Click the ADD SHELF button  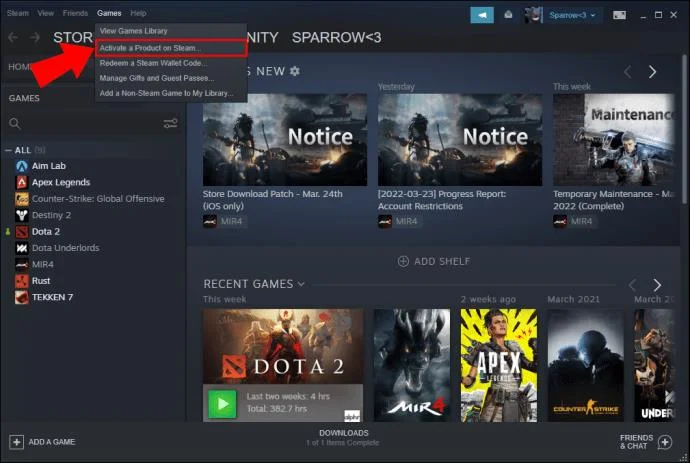click(x=434, y=261)
